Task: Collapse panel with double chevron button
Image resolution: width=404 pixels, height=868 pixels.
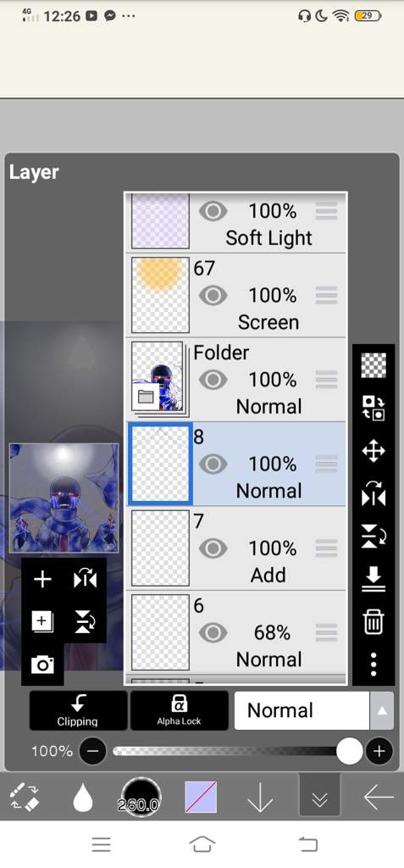Action: click(x=319, y=797)
